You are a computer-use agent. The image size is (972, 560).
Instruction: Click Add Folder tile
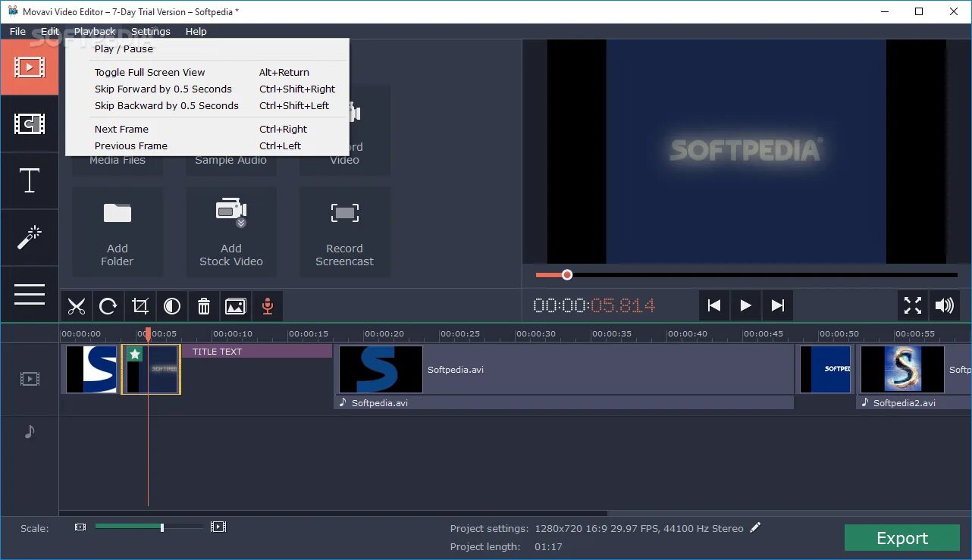[x=118, y=232]
